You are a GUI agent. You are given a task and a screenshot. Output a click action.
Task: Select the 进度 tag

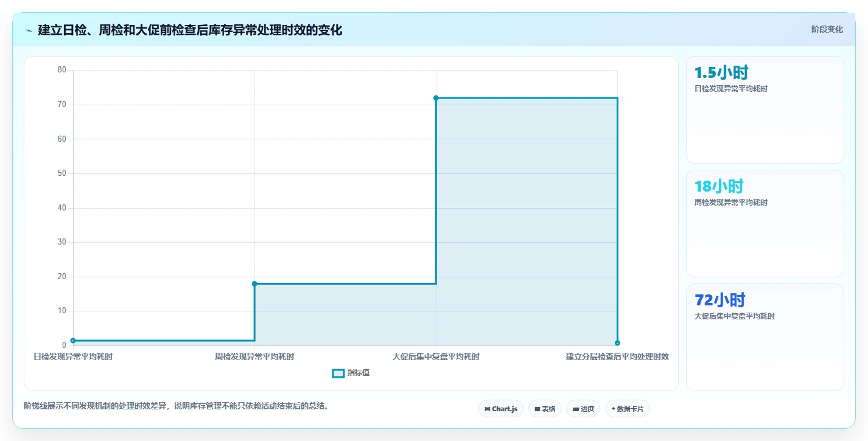pos(583,409)
